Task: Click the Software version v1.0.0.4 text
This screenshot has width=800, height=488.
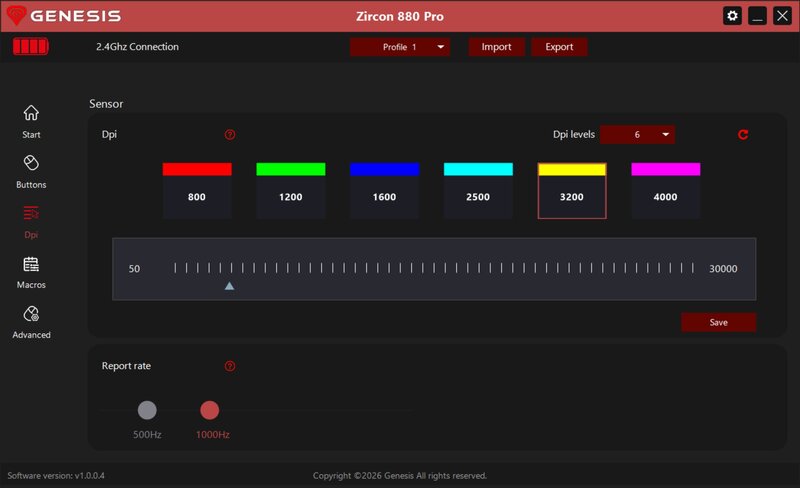Action: (56, 475)
